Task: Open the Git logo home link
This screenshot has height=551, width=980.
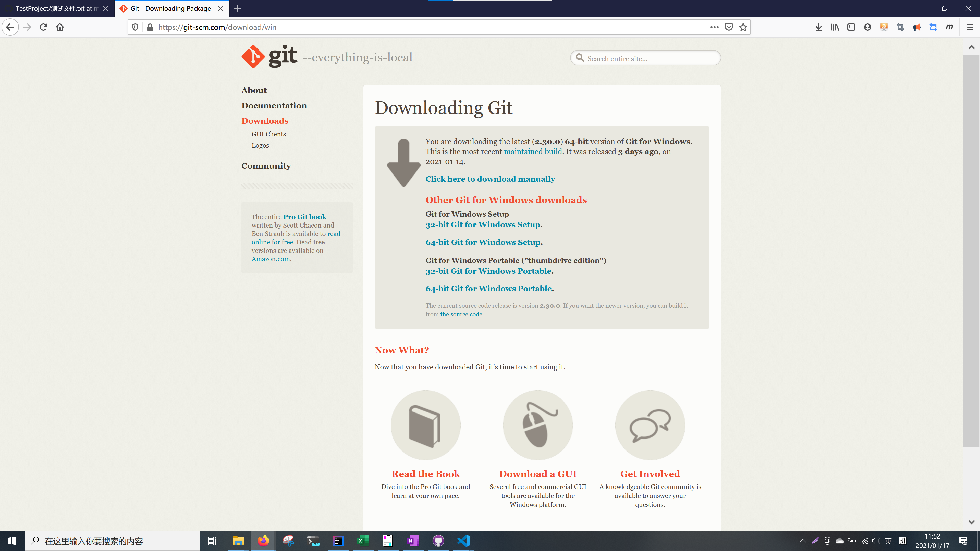Action: click(x=269, y=57)
